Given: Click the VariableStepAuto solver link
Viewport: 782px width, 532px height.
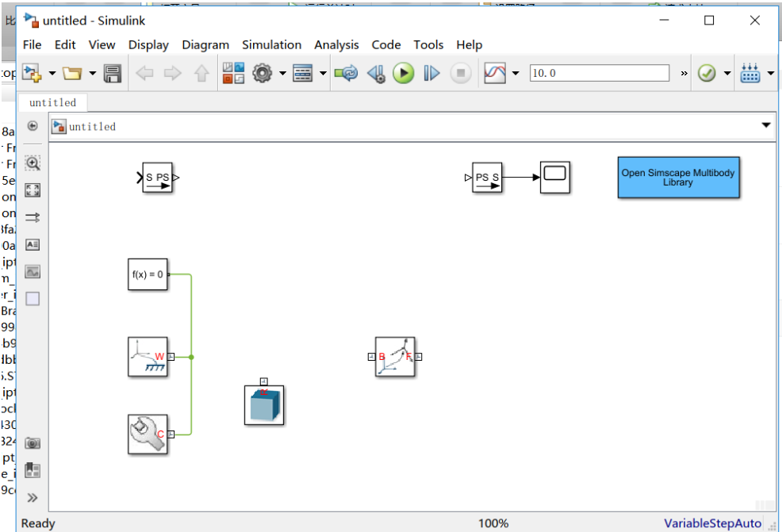Looking at the screenshot, I should [x=713, y=523].
